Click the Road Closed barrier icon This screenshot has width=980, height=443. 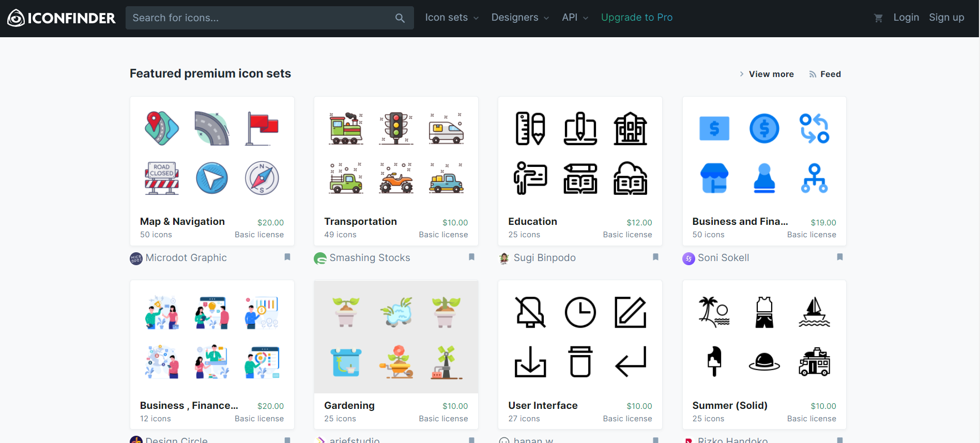click(162, 178)
